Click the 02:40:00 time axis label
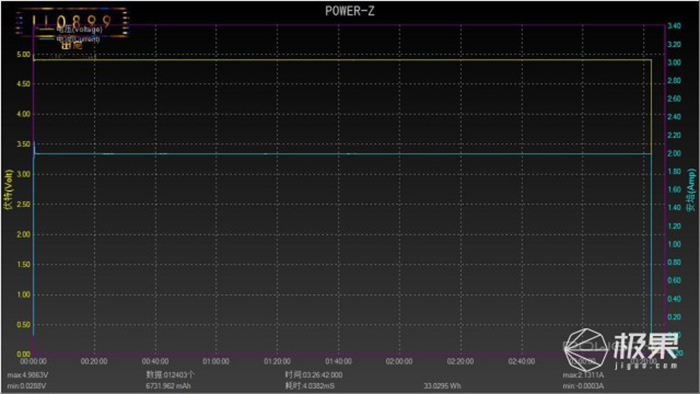Viewport: 700px width, 394px height. [x=521, y=361]
